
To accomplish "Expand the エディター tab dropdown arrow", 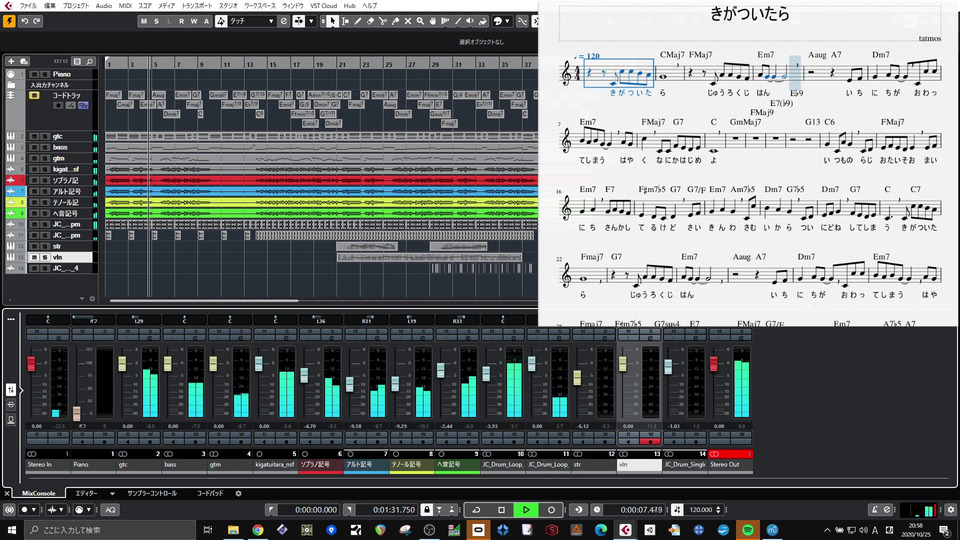I will [x=112, y=493].
